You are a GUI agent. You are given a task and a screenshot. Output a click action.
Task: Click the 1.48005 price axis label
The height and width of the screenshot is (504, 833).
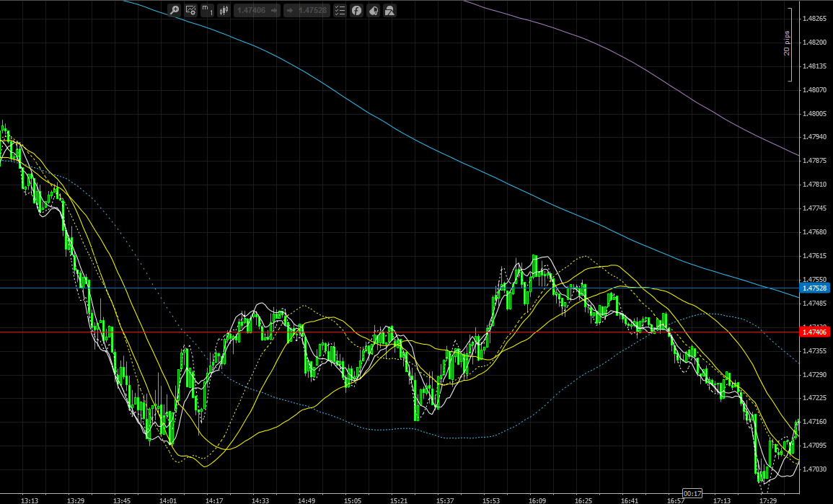(x=814, y=113)
